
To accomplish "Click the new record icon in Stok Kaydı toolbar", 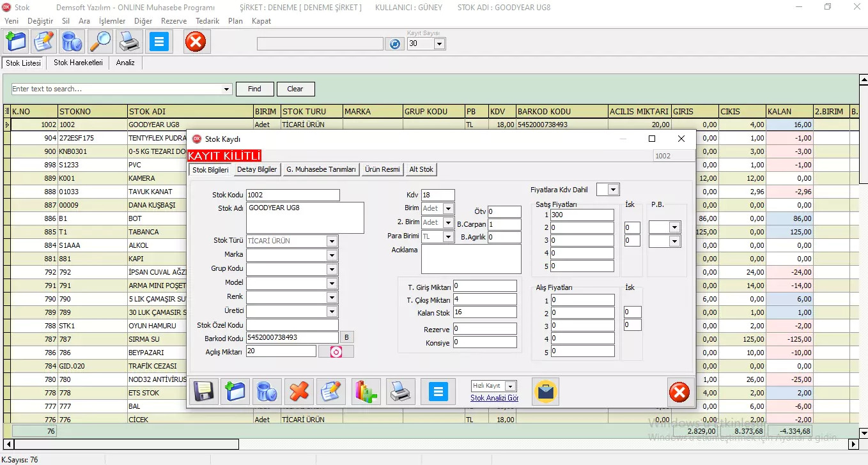I will [235, 392].
